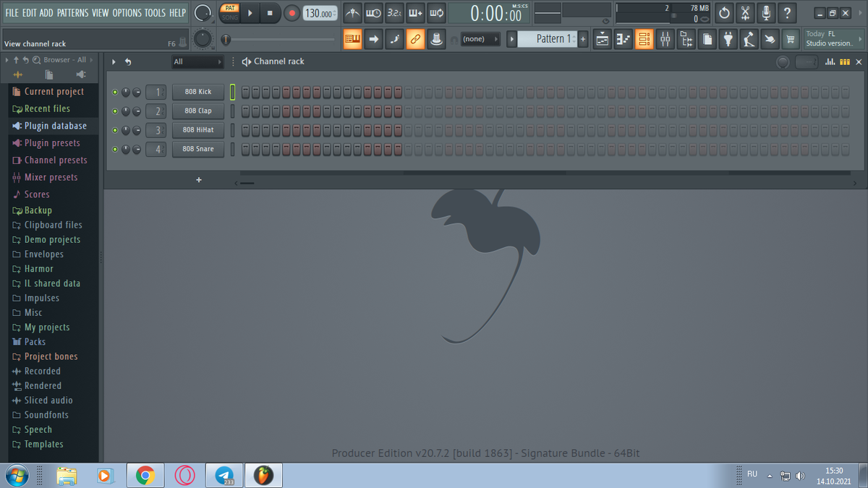
Task: Toggle loop recording icon
Action: pos(436,13)
